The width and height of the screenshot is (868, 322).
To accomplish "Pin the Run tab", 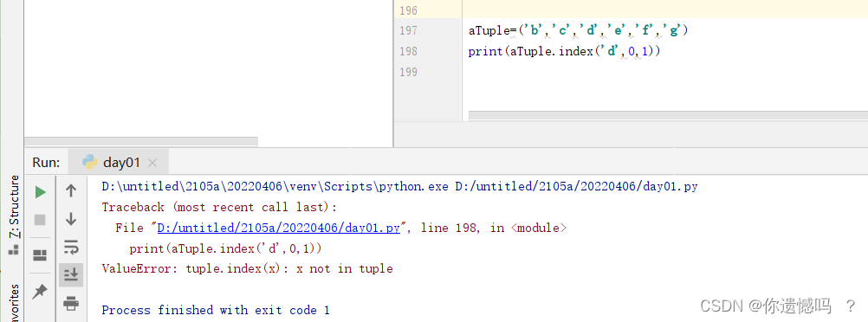I will tap(39, 291).
